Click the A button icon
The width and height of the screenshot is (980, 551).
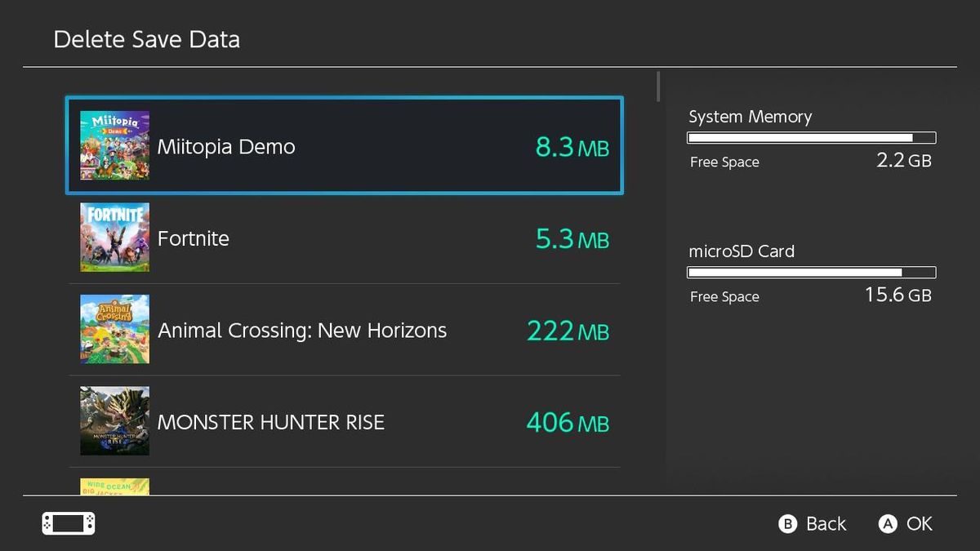point(888,524)
